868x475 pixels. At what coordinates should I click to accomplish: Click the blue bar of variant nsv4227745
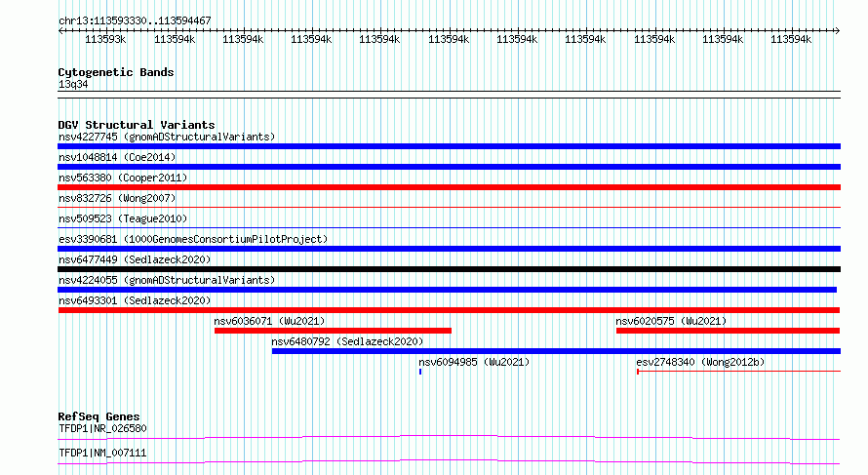[449, 146]
